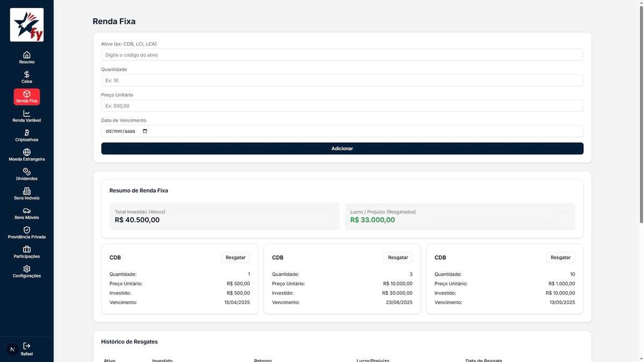Click the Resumo de Renda Fixa heading

pos(138,190)
